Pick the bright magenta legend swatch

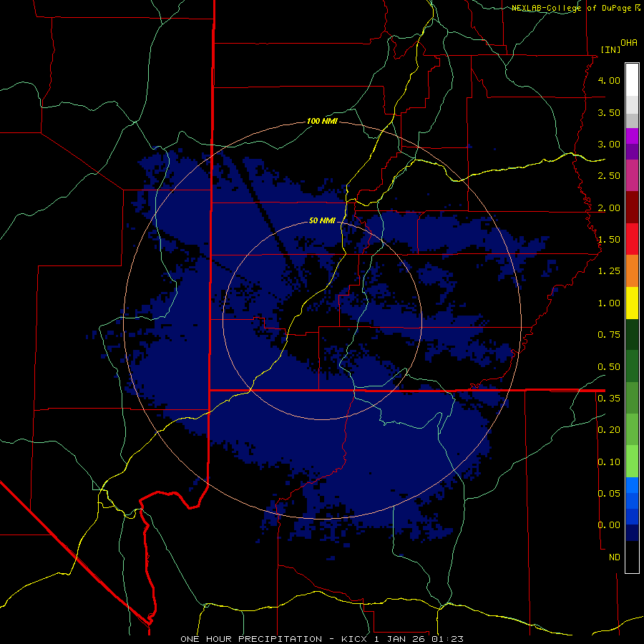(x=632, y=136)
